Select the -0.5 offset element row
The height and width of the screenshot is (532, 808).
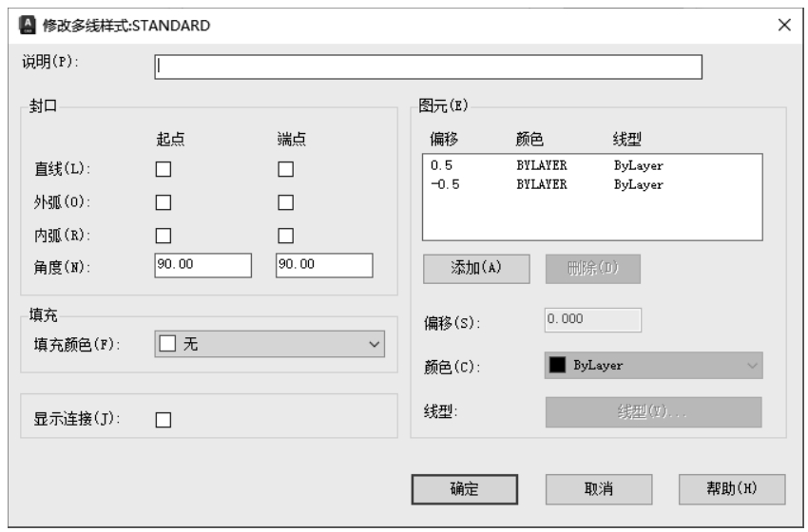tap(589, 184)
